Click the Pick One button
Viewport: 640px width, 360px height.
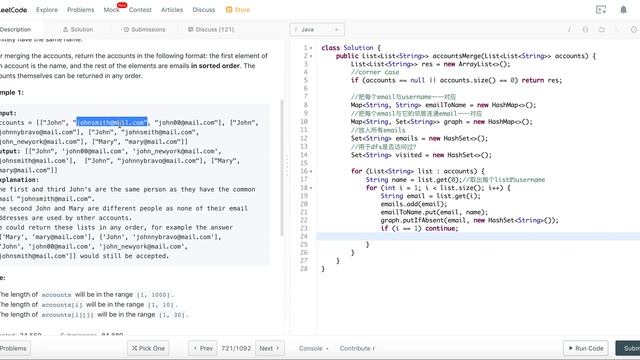pos(148,348)
